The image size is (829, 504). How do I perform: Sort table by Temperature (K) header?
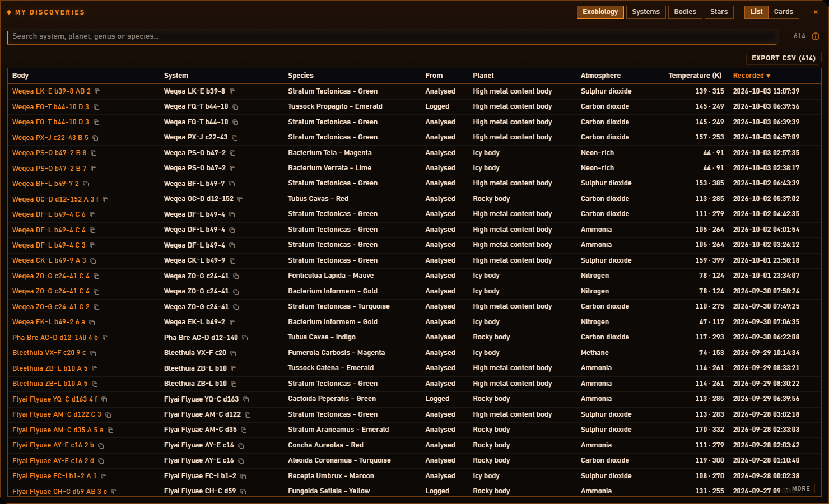[695, 76]
